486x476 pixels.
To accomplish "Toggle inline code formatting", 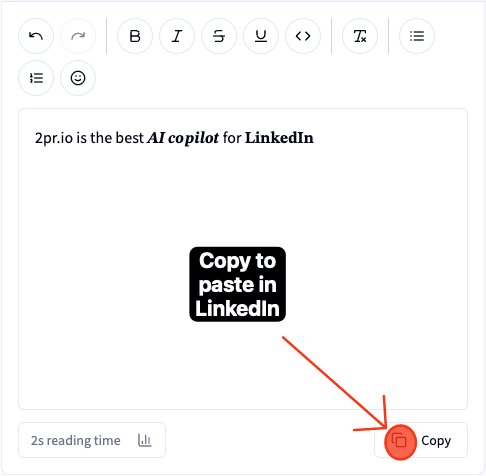I will click(303, 36).
